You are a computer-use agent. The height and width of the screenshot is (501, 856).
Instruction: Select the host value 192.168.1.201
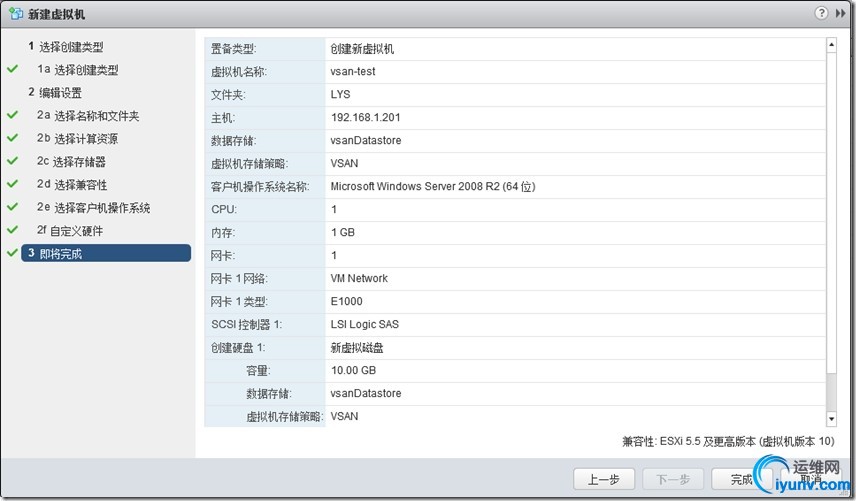pyautogui.click(x=365, y=117)
